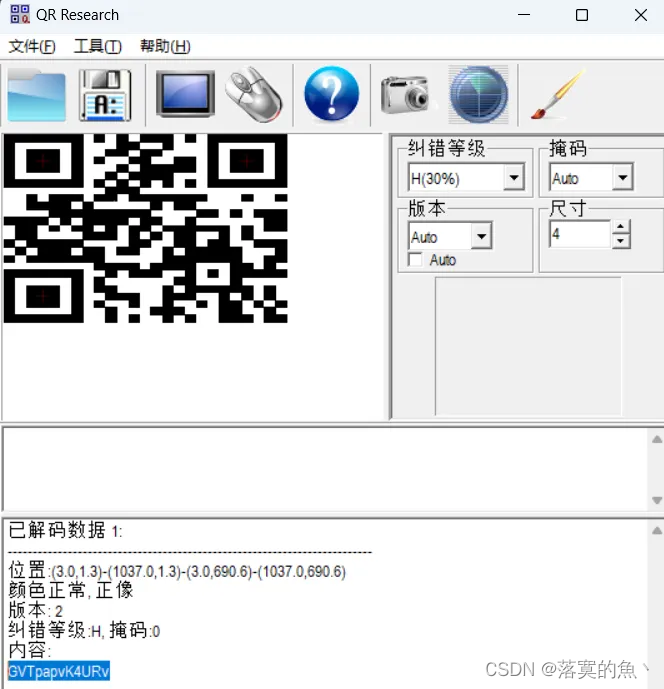Click the 已解码数据 1: heading
This screenshot has width=664, height=689.
point(65,530)
